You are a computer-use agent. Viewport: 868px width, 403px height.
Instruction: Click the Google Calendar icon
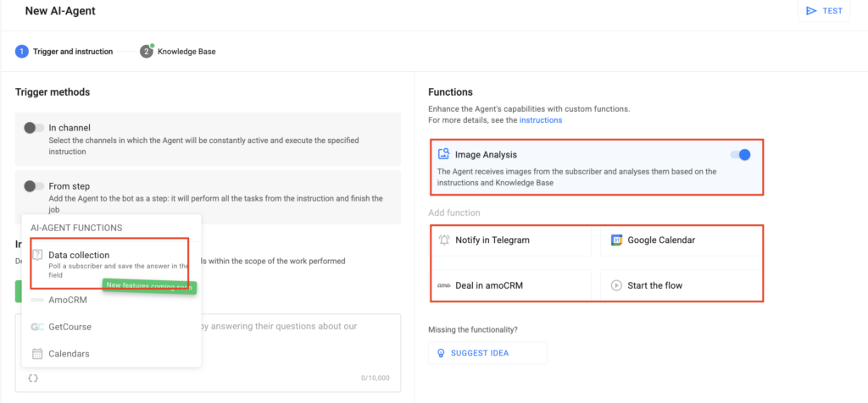pos(616,240)
